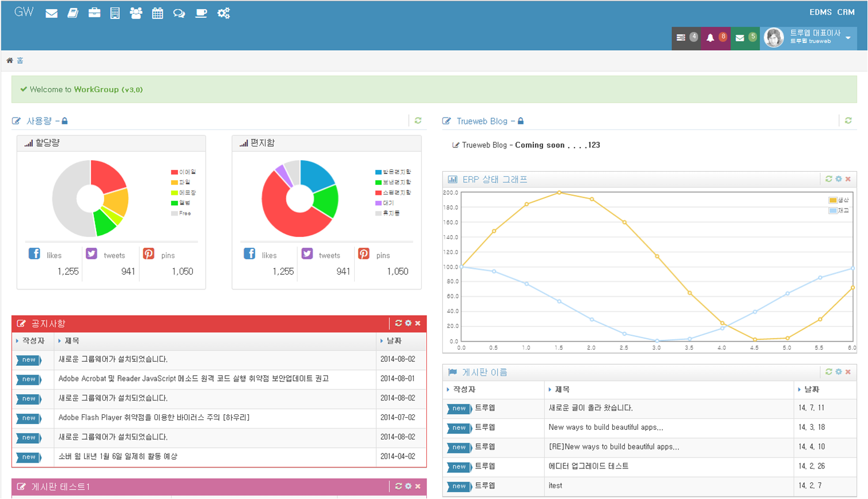Screen dimensions: 868x499
Task: Open the itest board post
Action: (x=555, y=486)
